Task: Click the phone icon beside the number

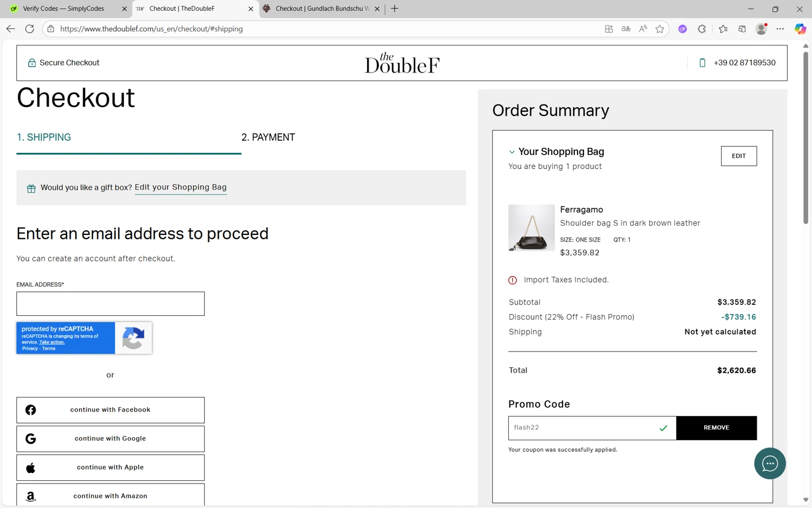Action: (x=702, y=63)
